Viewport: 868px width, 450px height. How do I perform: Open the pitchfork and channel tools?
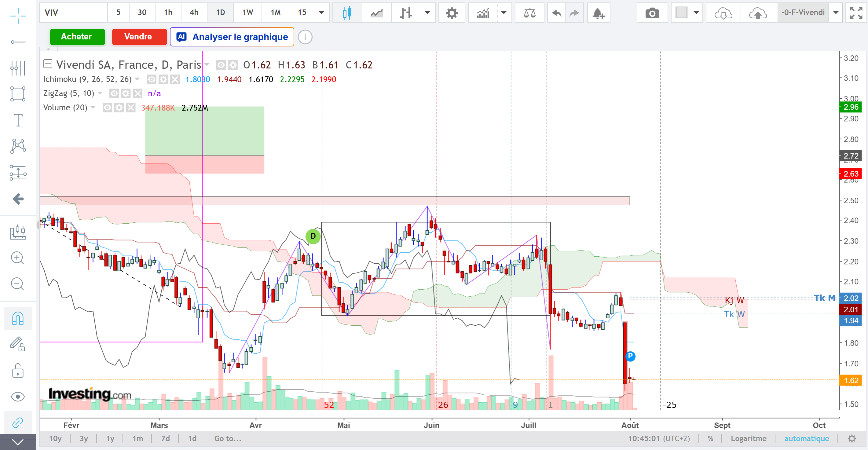pyautogui.click(x=18, y=68)
